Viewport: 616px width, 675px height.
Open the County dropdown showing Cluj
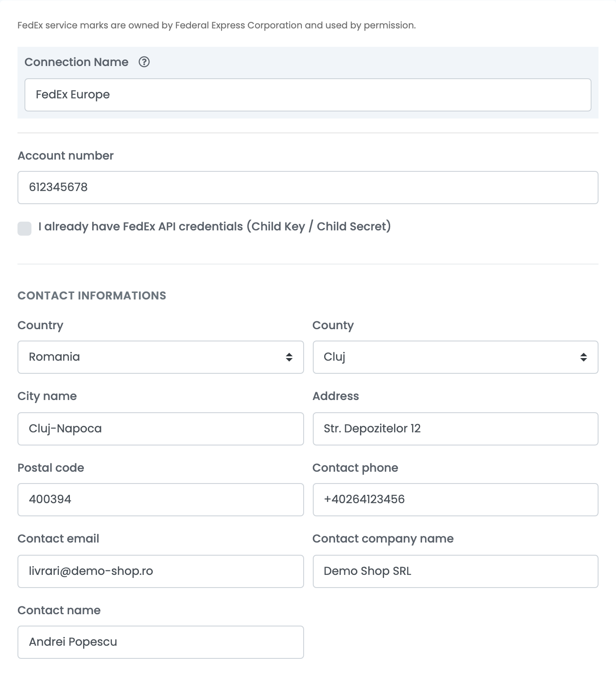[456, 357]
